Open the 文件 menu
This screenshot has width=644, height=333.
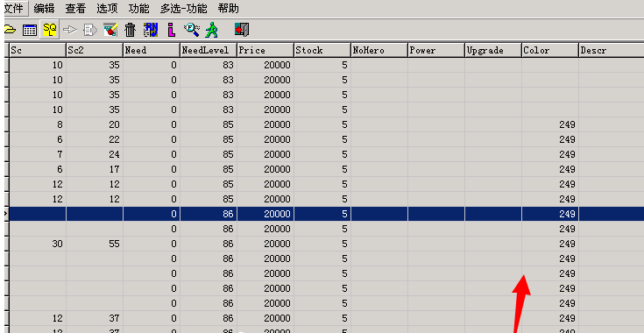point(15,8)
